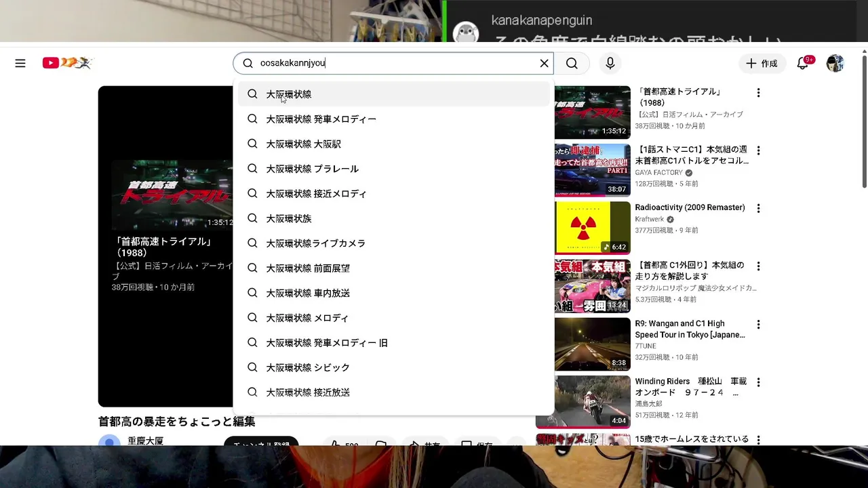This screenshot has height=488, width=868.
Task: Clear the search box text
Action: click(x=544, y=63)
